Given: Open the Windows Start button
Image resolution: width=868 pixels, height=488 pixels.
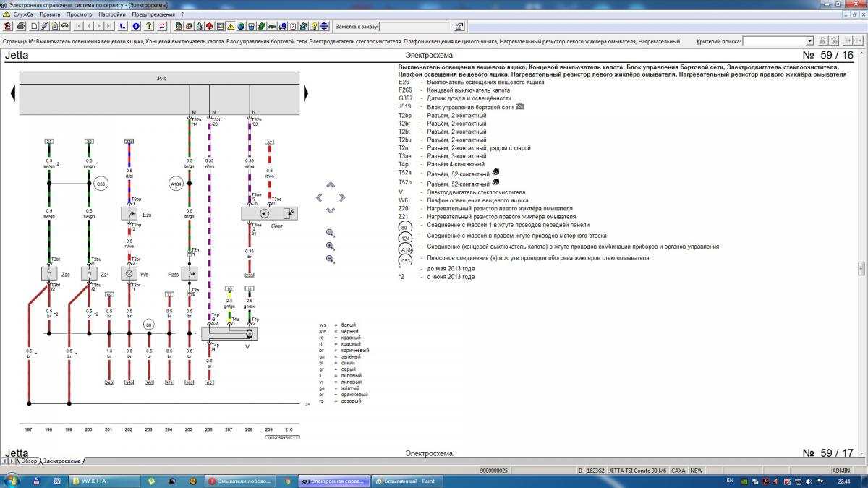Looking at the screenshot, I should point(12,480).
